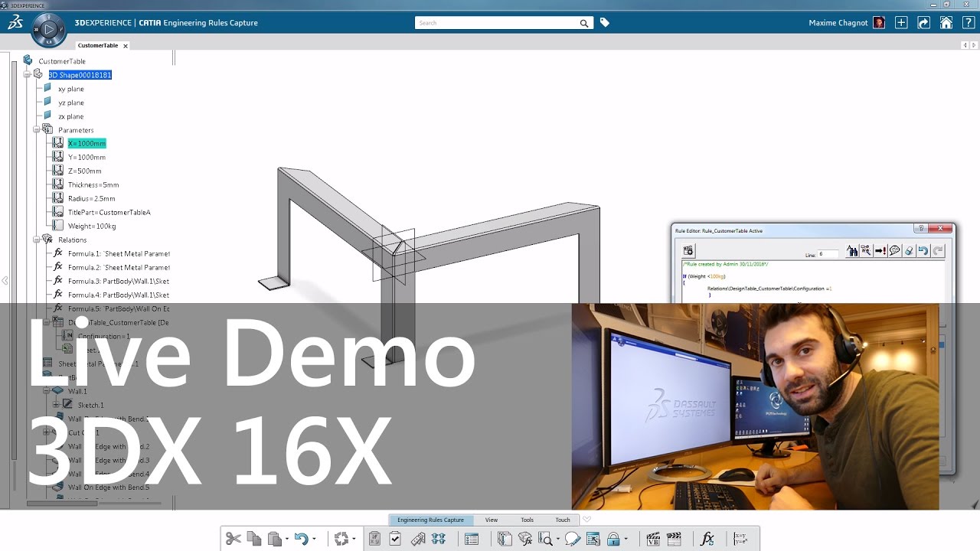Expand the action bar favorites chevron
The width and height of the screenshot is (980, 551).
click(587, 519)
